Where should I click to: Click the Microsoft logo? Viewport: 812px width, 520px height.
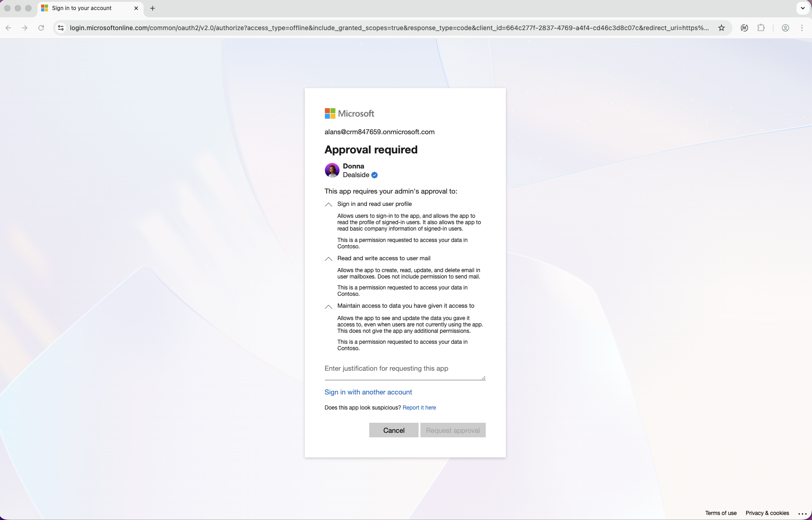[x=350, y=113]
